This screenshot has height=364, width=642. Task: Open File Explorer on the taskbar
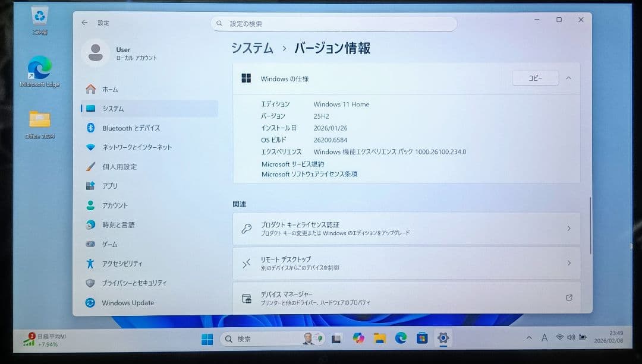tap(379, 338)
